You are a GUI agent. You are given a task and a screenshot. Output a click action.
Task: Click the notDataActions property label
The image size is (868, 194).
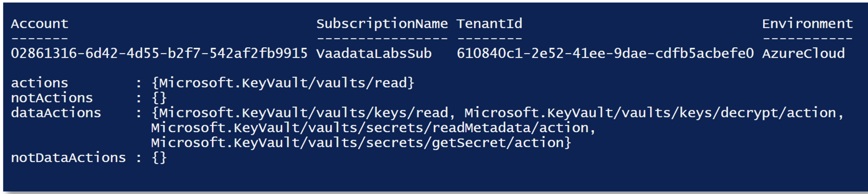coord(68,158)
